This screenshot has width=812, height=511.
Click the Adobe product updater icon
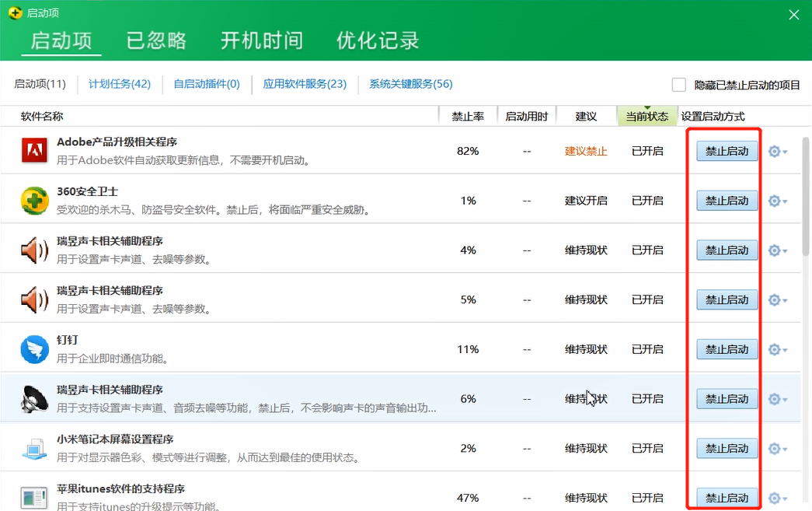(x=33, y=151)
